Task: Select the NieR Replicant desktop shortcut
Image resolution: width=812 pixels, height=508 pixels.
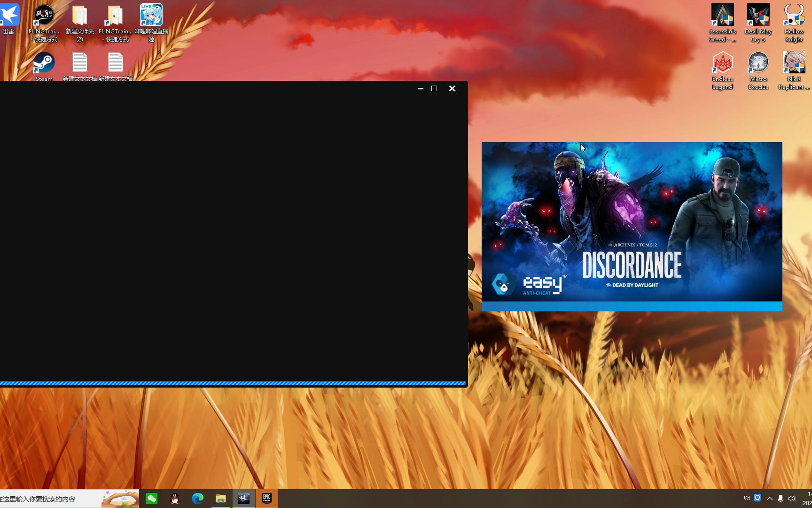Action: pyautogui.click(x=794, y=71)
